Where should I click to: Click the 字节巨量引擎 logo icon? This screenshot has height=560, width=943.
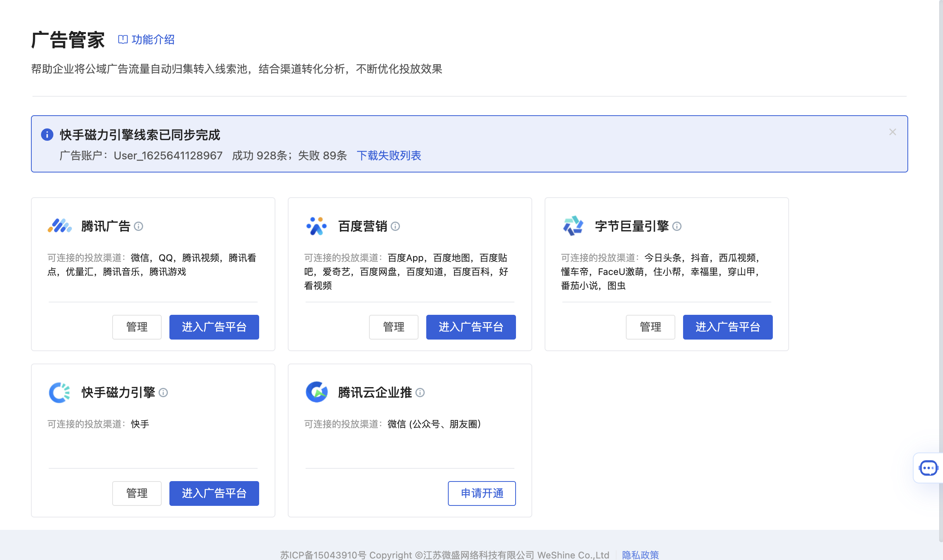tap(573, 226)
